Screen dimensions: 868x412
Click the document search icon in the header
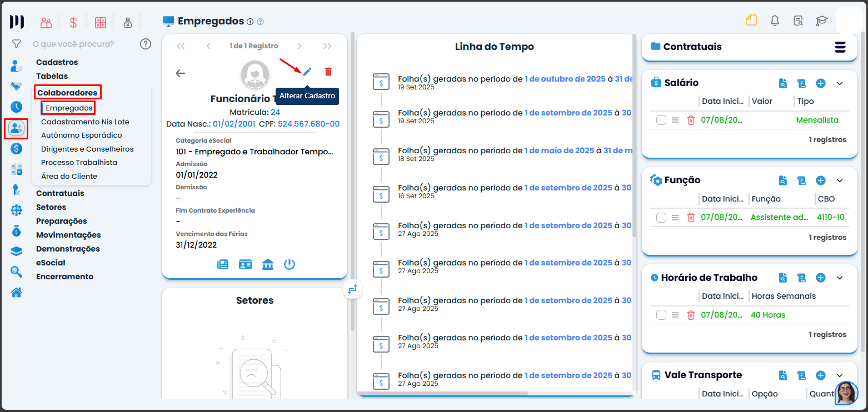[798, 21]
